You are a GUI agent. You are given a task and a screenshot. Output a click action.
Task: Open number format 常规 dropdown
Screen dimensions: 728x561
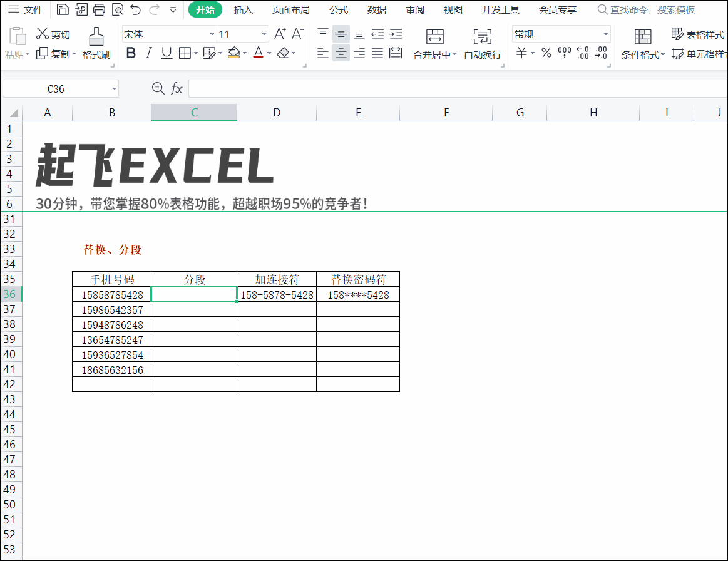605,34
